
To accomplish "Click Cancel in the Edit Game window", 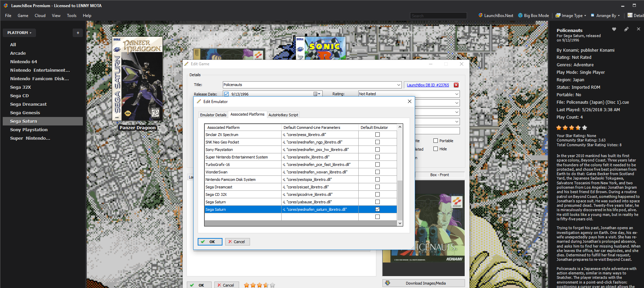I will pyautogui.click(x=227, y=285).
